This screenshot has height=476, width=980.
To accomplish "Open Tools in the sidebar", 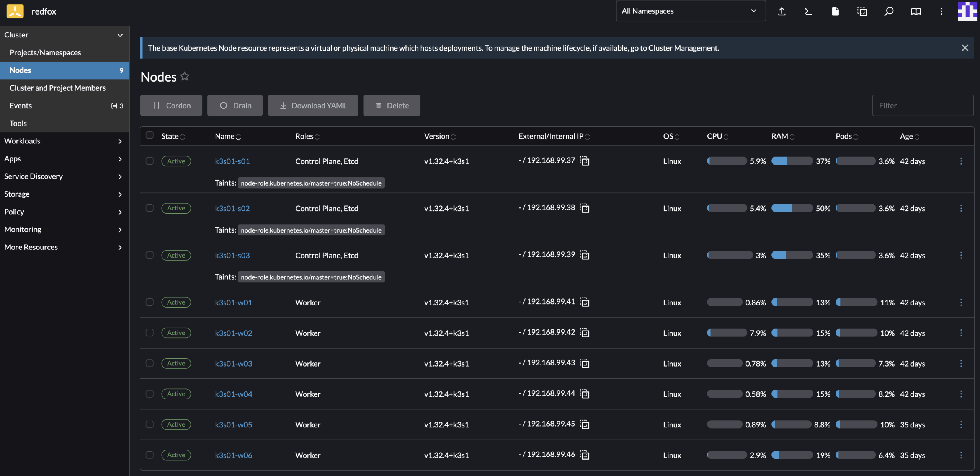I will coord(64,123).
